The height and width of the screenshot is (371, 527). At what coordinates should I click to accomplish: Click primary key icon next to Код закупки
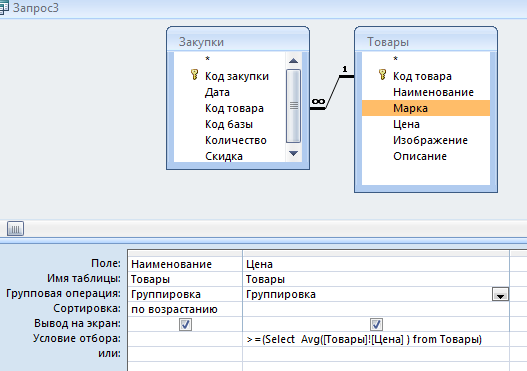pyautogui.click(x=194, y=75)
